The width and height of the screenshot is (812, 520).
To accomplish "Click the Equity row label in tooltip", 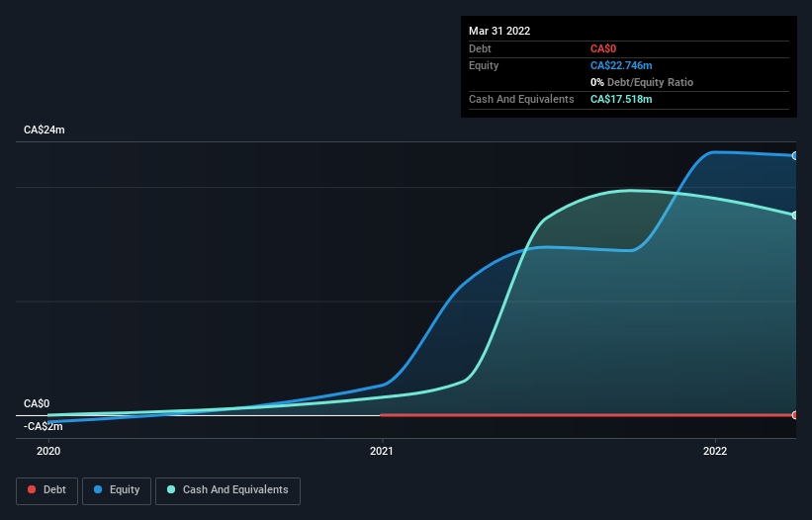I will coord(484,65).
